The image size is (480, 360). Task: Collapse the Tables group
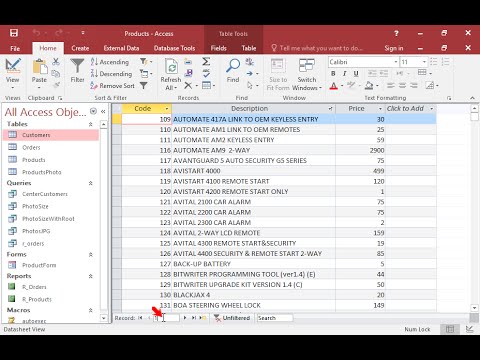pos(90,124)
